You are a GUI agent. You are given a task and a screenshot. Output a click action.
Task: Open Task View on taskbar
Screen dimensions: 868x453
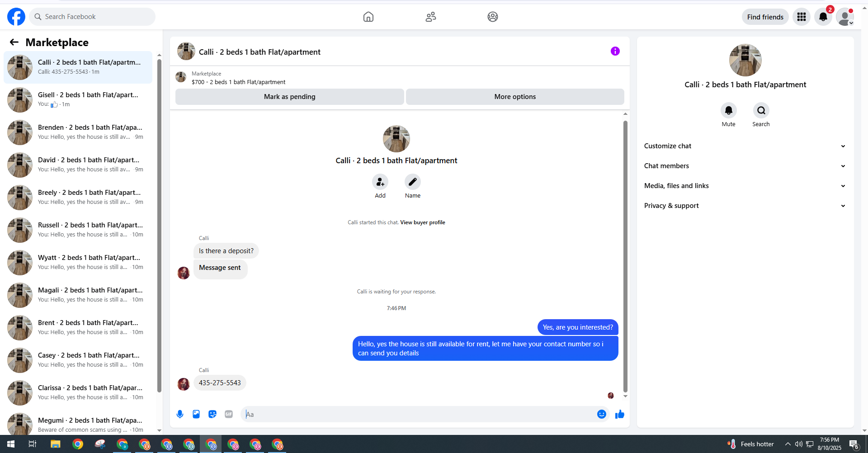[x=33, y=444]
